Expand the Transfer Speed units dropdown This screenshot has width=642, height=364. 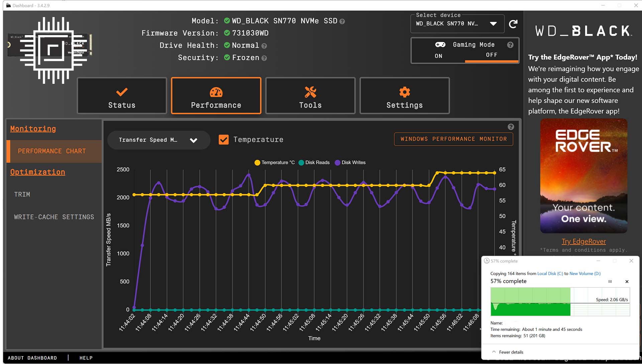click(x=158, y=140)
